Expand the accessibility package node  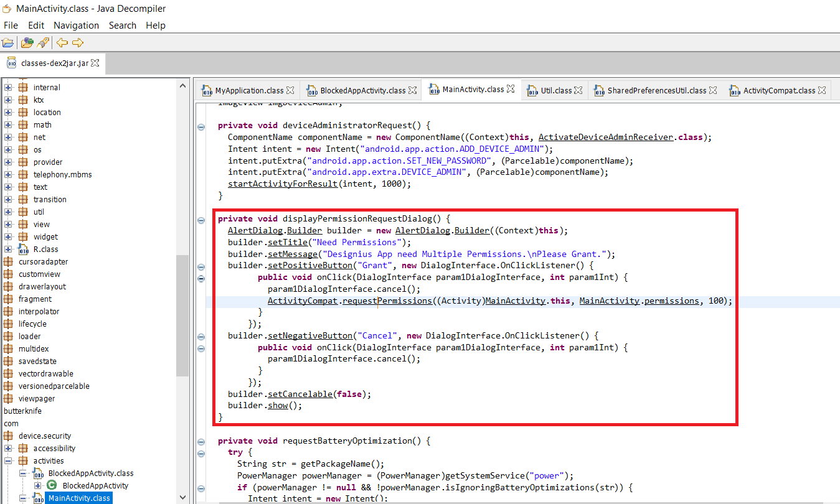pyautogui.click(x=9, y=448)
